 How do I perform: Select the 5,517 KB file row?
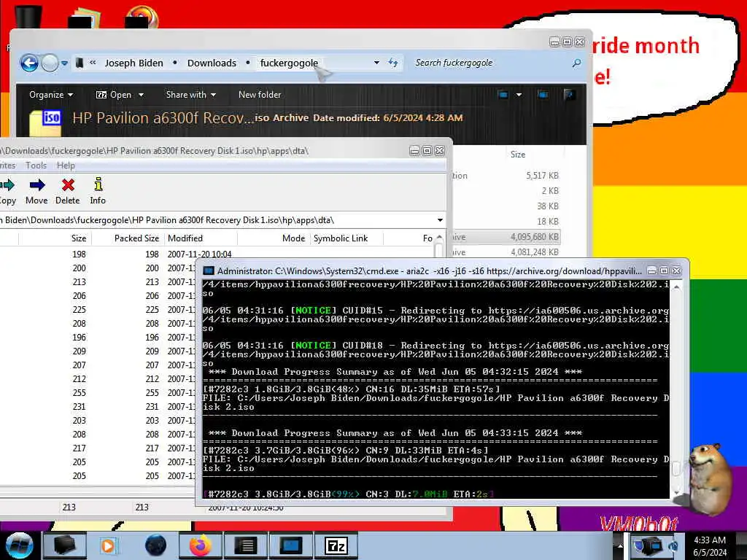coord(506,176)
